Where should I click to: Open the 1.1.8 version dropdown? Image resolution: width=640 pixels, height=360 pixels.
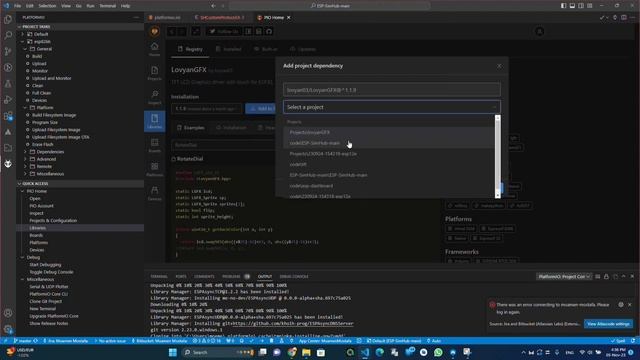click(207, 109)
